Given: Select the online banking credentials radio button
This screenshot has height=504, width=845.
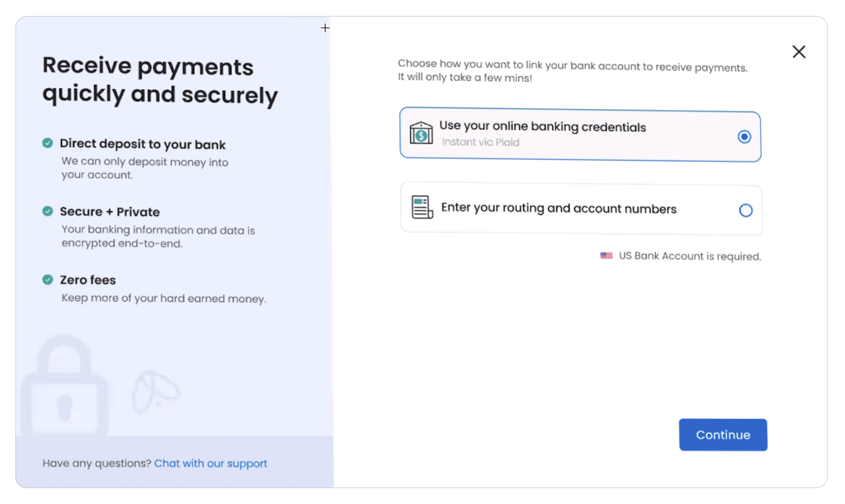Looking at the screenshot, I should point(744,137).
